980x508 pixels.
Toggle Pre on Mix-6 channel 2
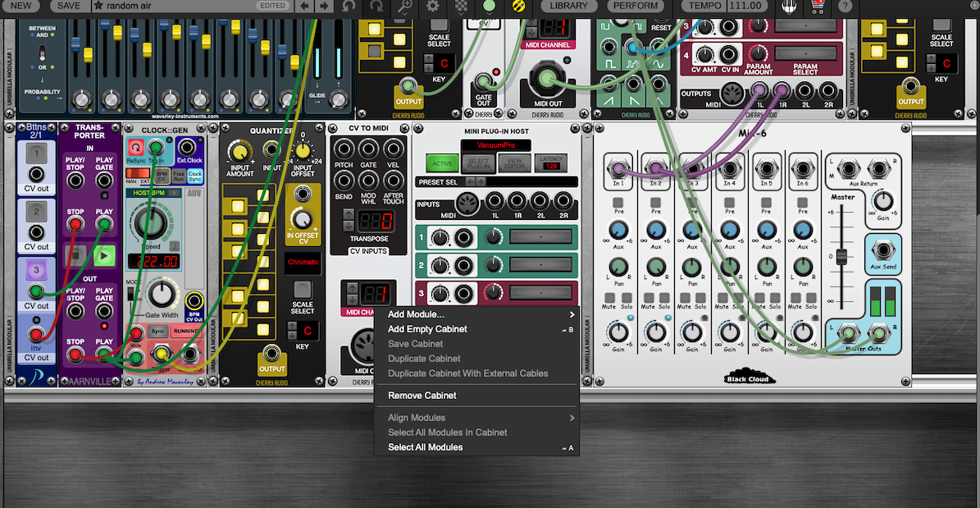tap(655, 202)
